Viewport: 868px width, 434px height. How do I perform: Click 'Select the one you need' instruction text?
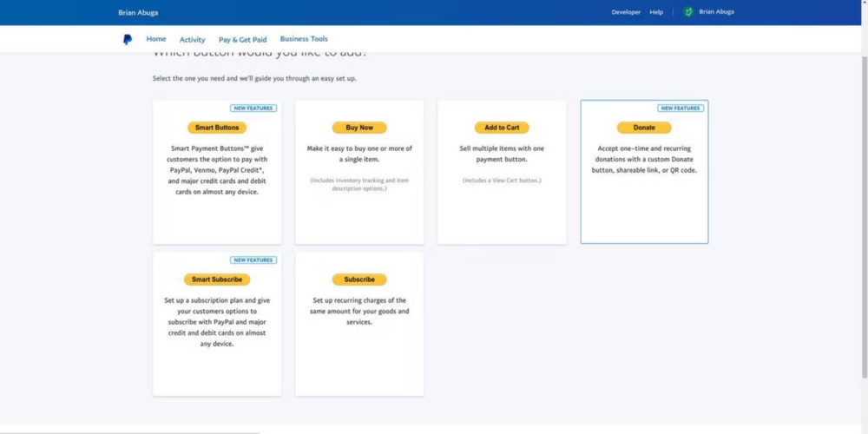click(254, 79)
